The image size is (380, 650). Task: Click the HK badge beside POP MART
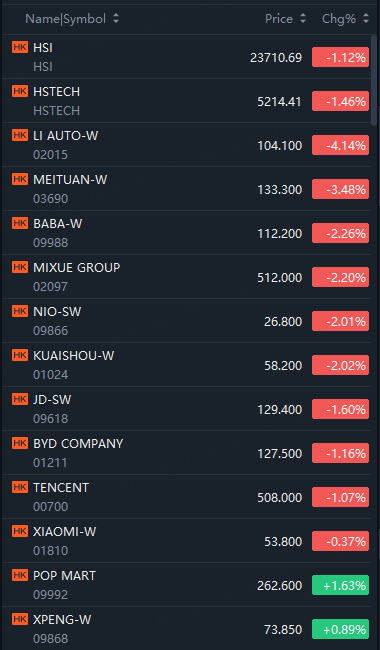click(x=20, y=575)
